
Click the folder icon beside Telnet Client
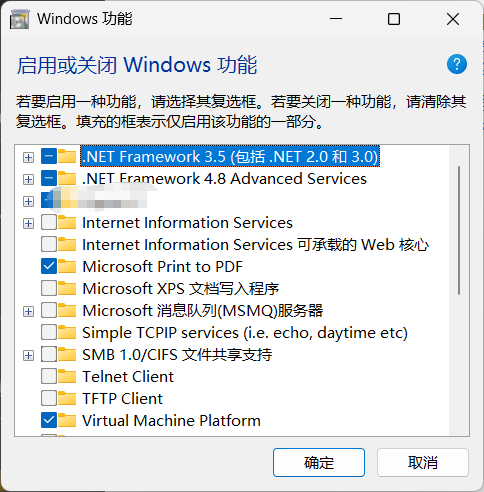pyautogui.click(x=67, y=377)
